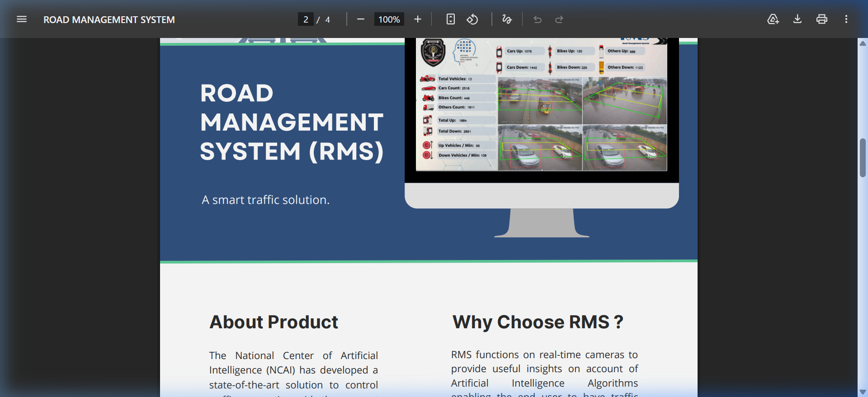Download the PDF file
The image size is (868, 397).
point(797,19)
